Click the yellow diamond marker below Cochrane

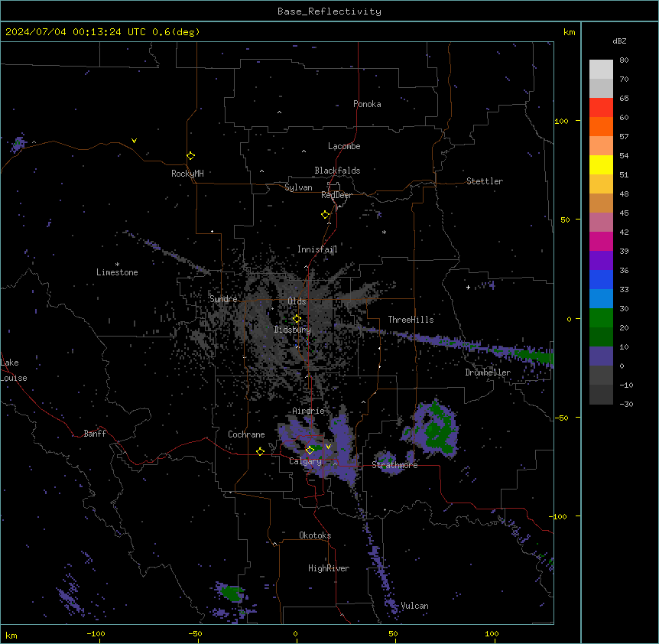click(260, 451)
